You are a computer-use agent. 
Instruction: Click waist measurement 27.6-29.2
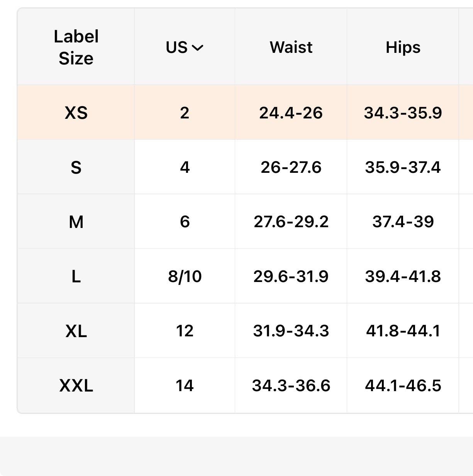(291, 222)
